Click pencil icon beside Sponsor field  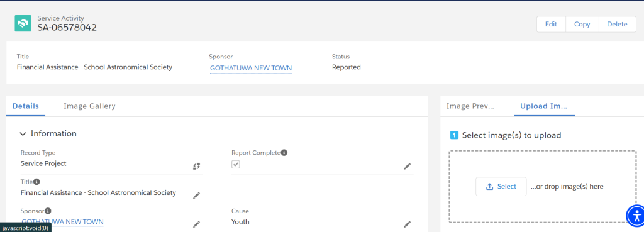196,224
